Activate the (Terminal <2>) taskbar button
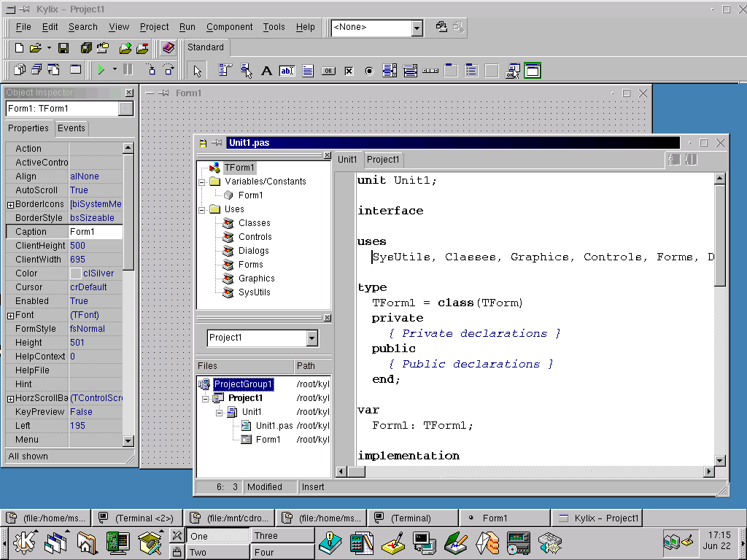Screen dimensions: 747x560 138,518
